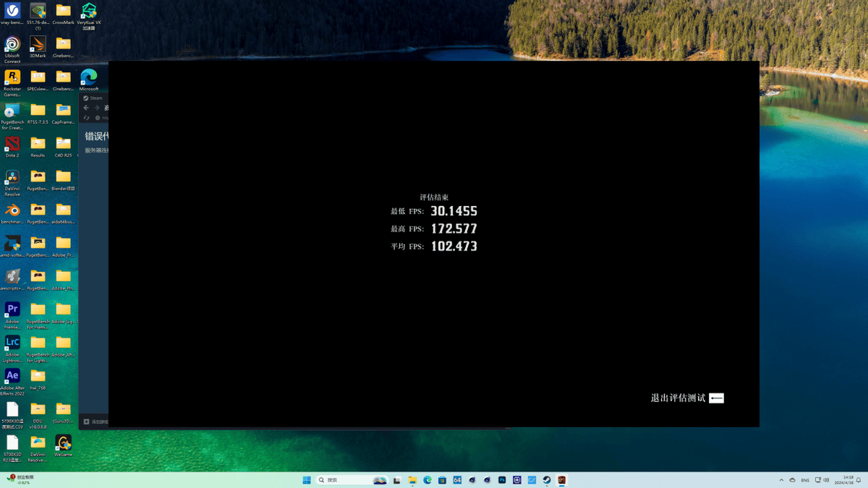Open the Dota 2 desktop shortcut
The image size is (868, 488).
click(x=12, y=144)
